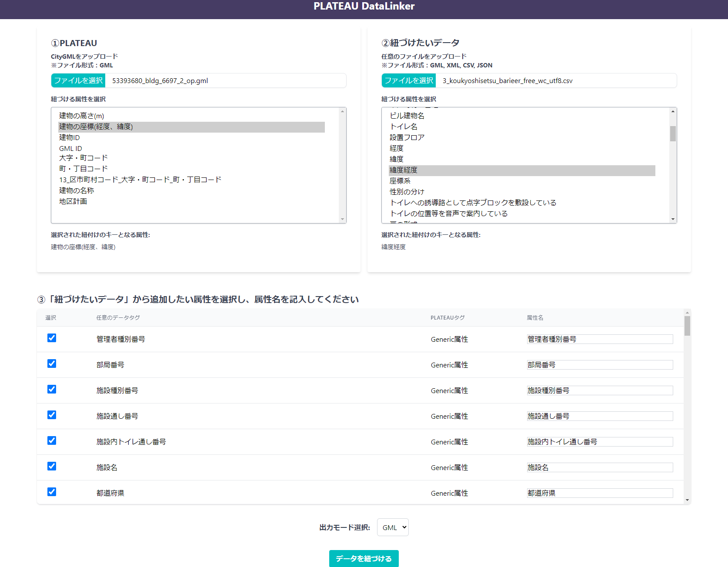Select トイレの位置等を音声で案内している attribute
This screenshot has height=567, width=728.
coord(522,213)
